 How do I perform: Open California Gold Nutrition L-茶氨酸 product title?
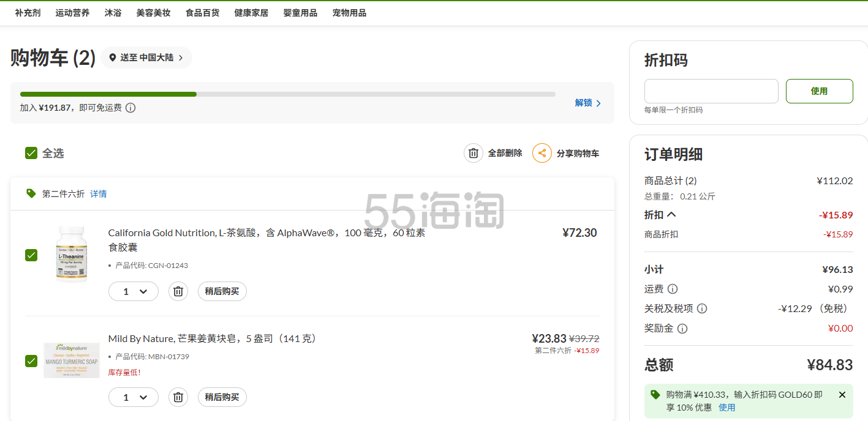tap(266, 240)
